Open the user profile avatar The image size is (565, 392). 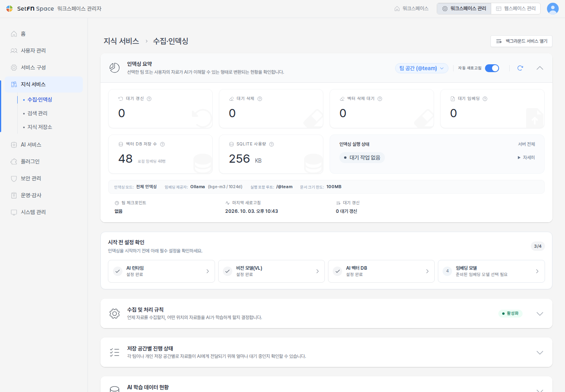[x=552, y=9]
